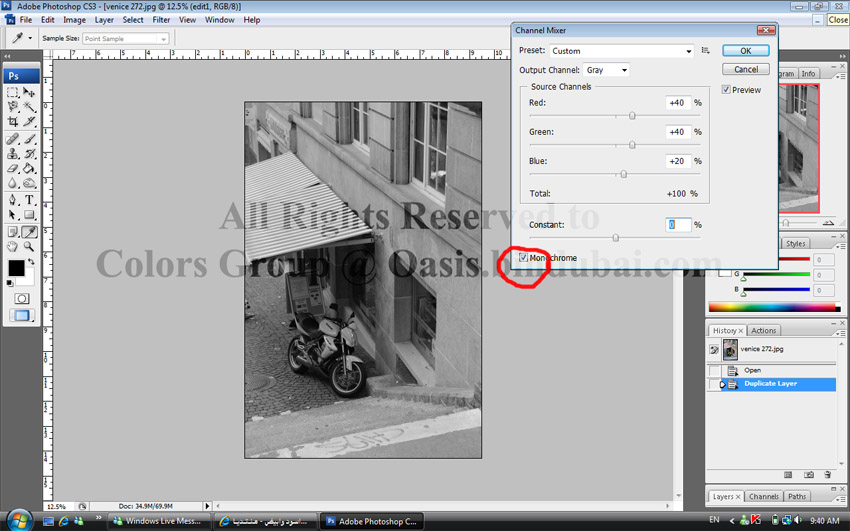Screen dimensions: 850x531
Task: Select the Paint Bucket tool
Action: (x=29, y=169)
